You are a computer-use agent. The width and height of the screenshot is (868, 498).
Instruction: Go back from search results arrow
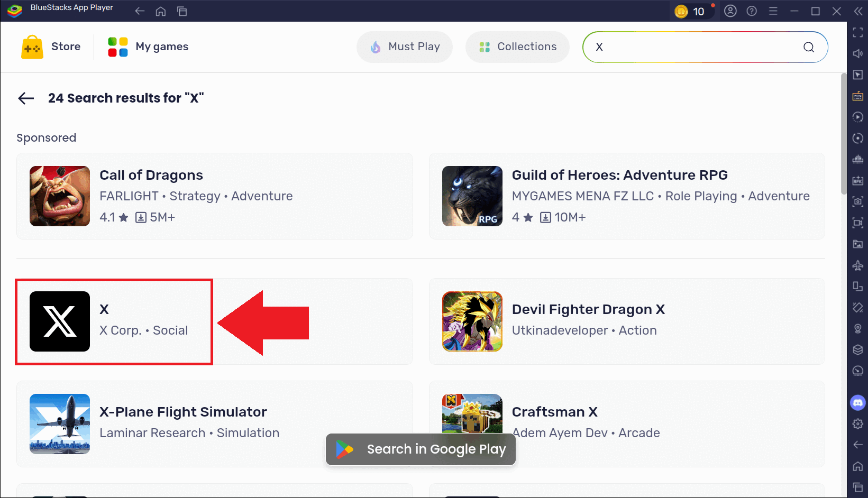point(26,98)
